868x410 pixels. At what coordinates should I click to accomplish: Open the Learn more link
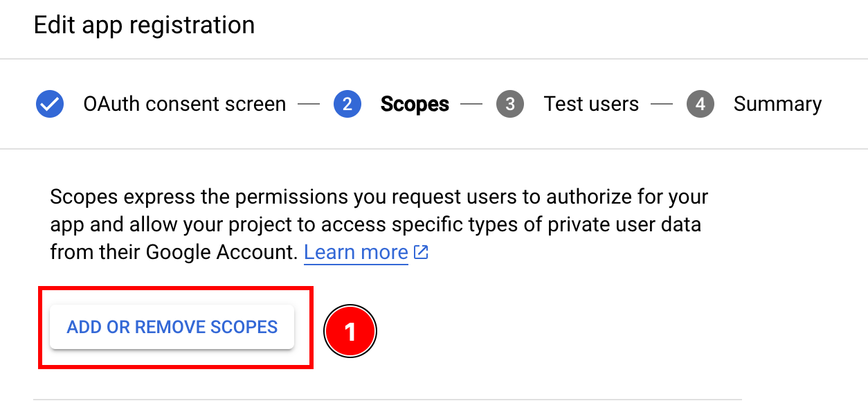click(356, 252)
